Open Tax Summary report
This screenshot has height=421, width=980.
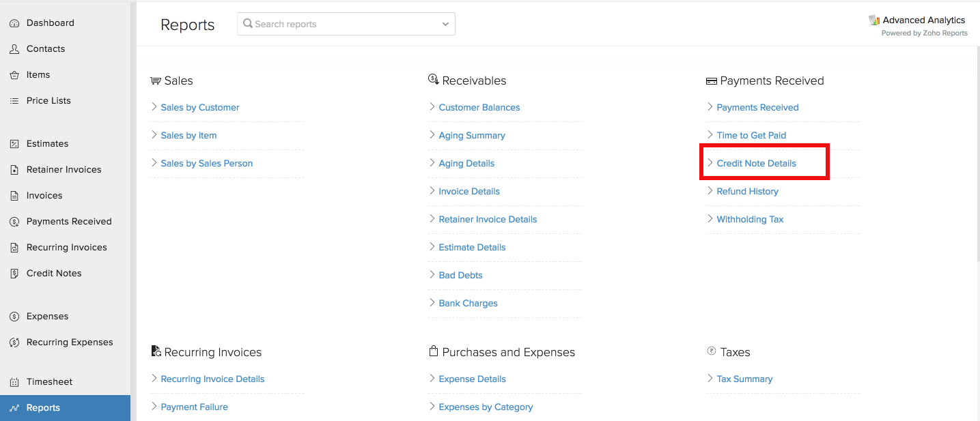pos(744,379)
